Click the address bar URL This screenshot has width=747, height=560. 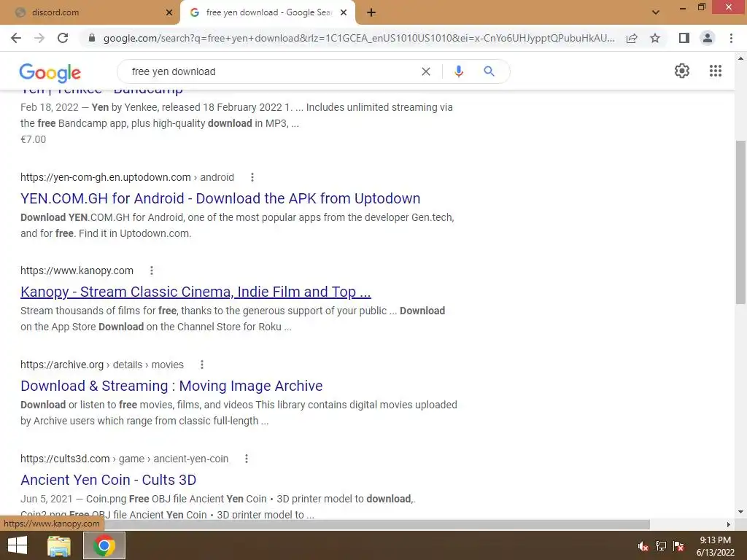click(x=358, y=38)
